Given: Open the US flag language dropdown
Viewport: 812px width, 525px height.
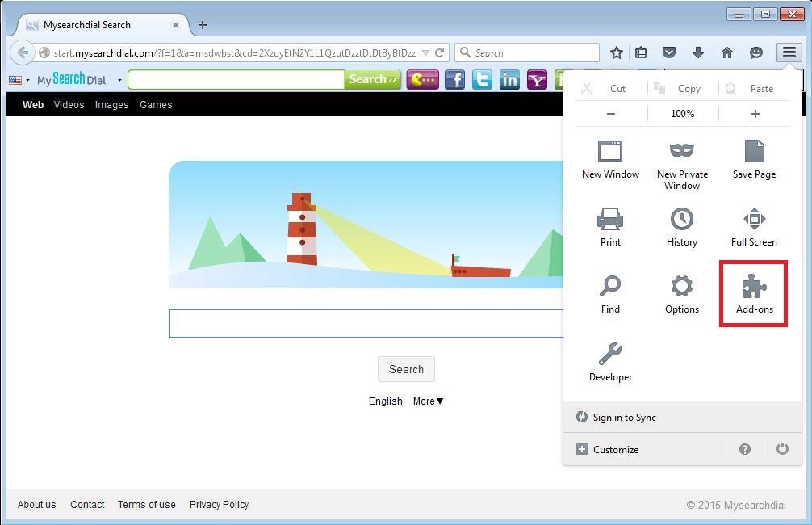Looking at the screenshot, I should tap(19, 80).
